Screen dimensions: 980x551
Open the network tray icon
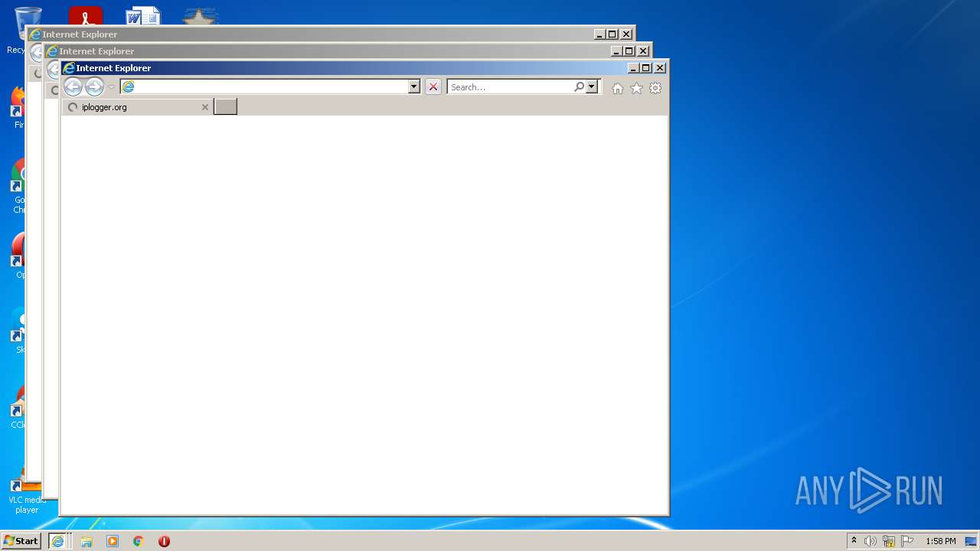[x=889, y=541]
